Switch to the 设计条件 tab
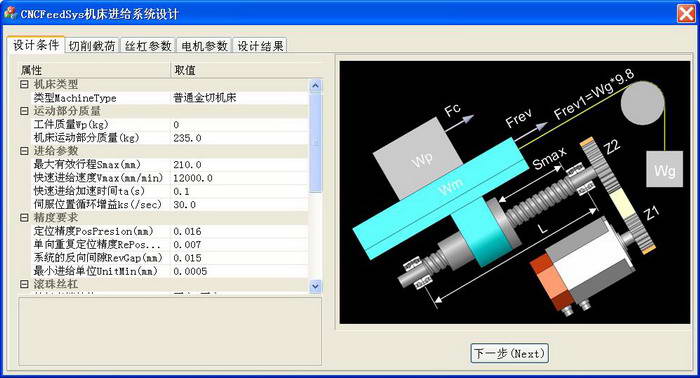This screenshot has width=700, height=378. point(36,45)
